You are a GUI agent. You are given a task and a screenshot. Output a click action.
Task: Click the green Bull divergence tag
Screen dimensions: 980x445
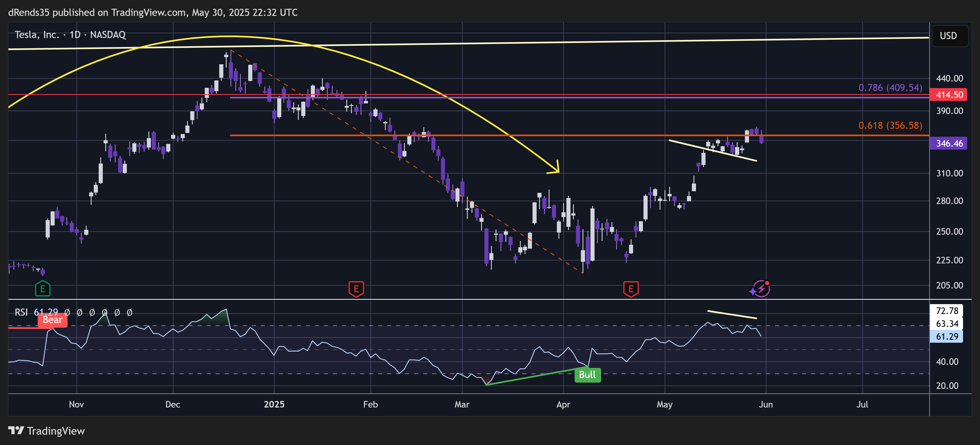[x=587, y=375]
